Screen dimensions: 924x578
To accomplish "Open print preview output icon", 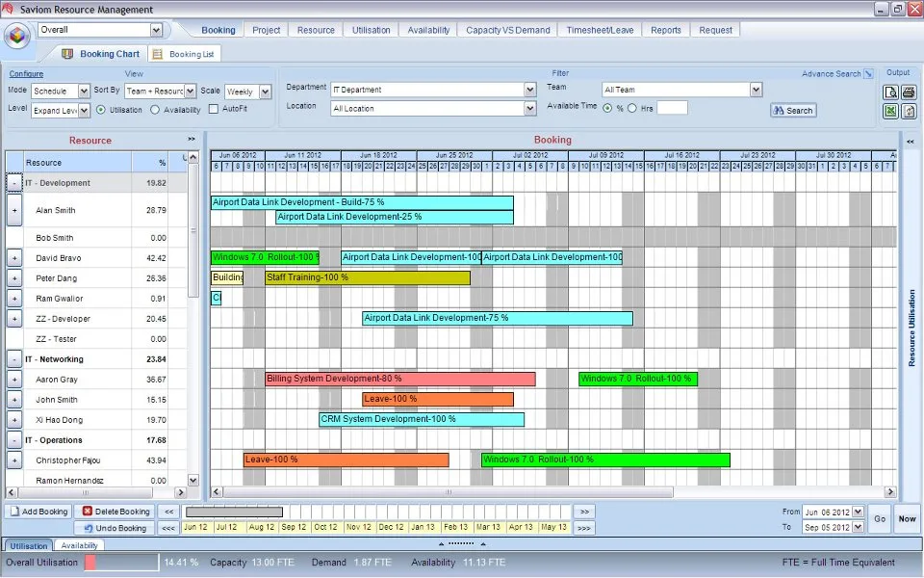I will 890,92.
